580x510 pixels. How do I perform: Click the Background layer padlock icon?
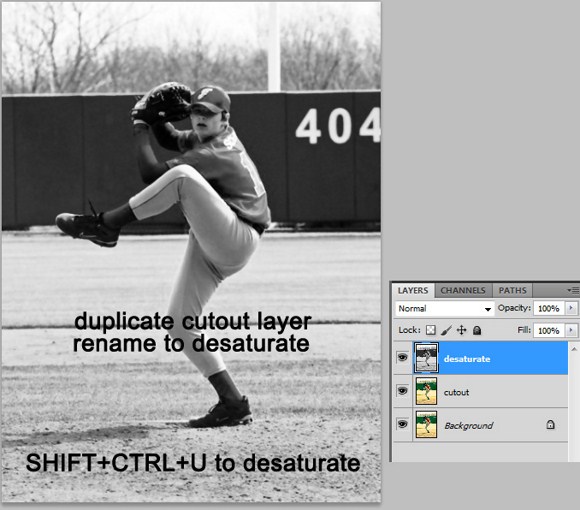550,425
